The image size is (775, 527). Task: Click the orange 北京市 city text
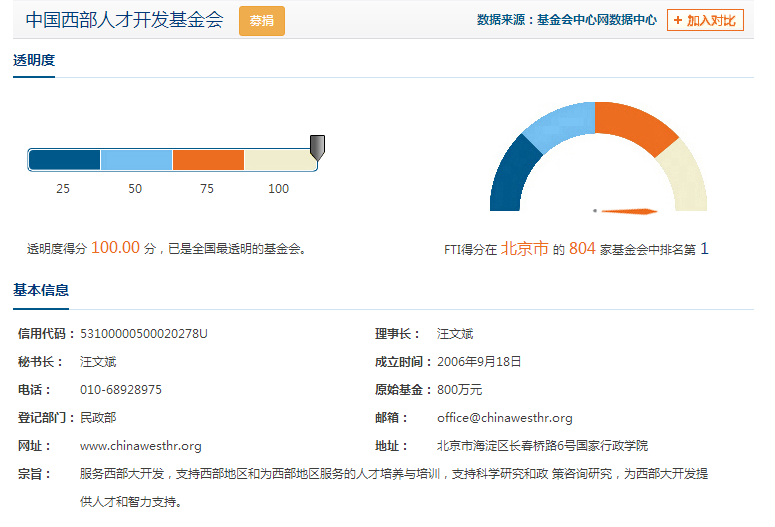click(x=524, y=248)
